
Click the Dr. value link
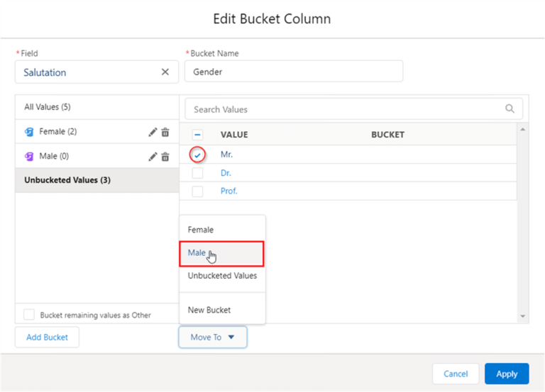point(226,173)
